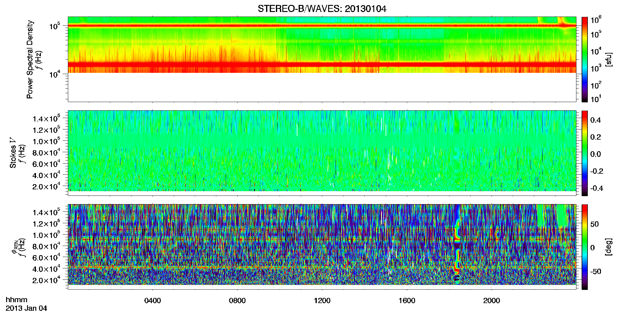Screen dimensions: 644x332
Task: Click the 10^1 label on the sfu colorbar
Action: point(596,99)
